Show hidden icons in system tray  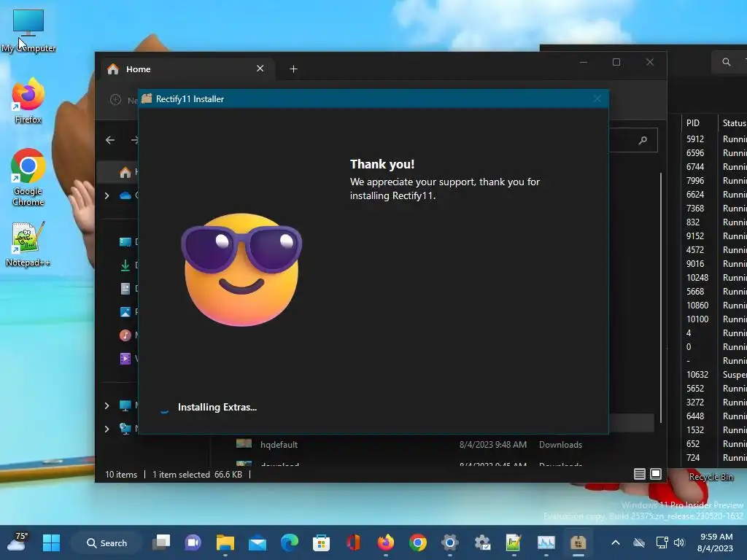616,542
